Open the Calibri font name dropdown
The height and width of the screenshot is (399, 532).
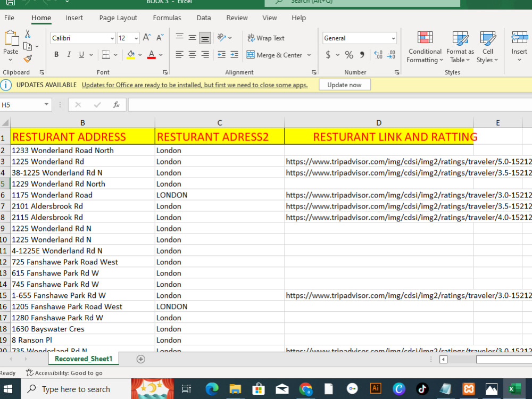coord(112,38)
